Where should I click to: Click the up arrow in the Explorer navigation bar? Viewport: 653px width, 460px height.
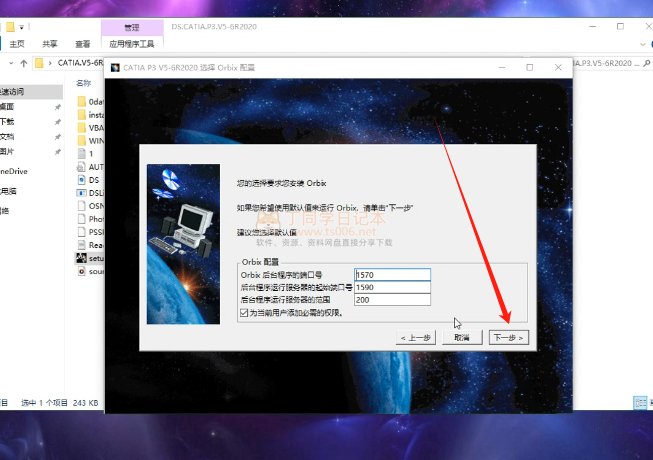24,63
